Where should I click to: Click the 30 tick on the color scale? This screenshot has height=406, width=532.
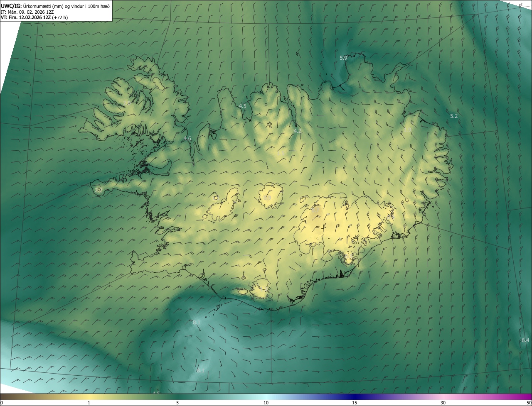click(x=443, y=403)
